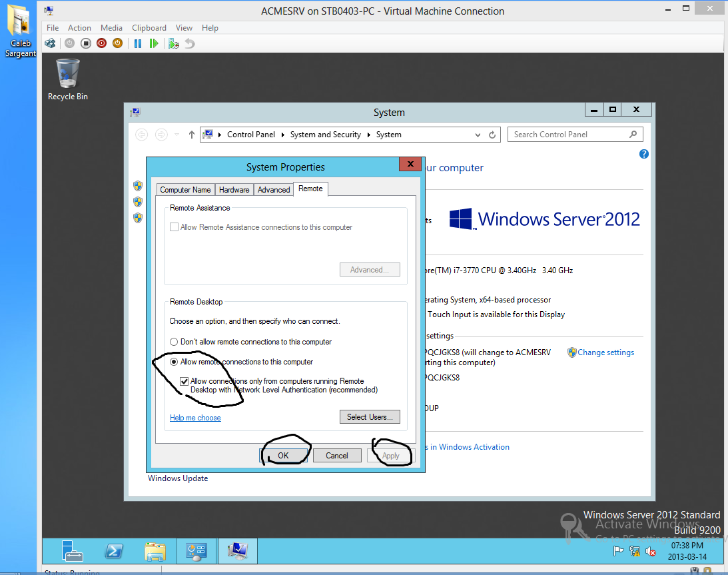Open the Help menu
This screenshot has width=728, height=575.
click(x=210, y=28)
